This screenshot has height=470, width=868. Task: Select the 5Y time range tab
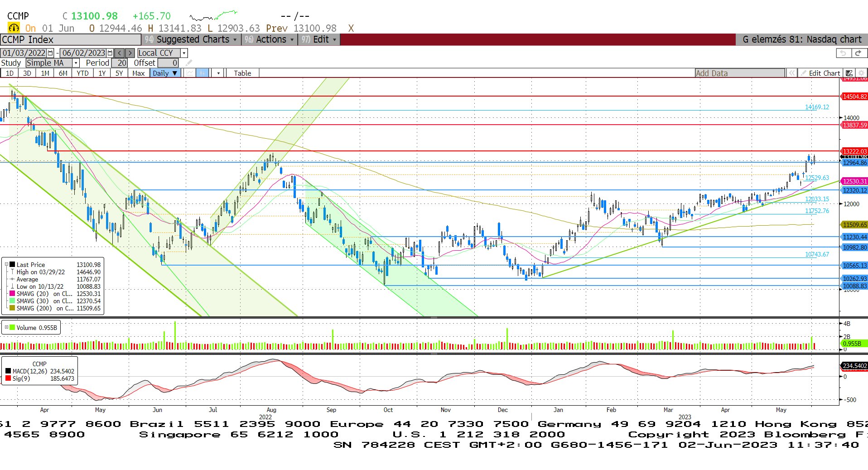[x=119, y=73]
